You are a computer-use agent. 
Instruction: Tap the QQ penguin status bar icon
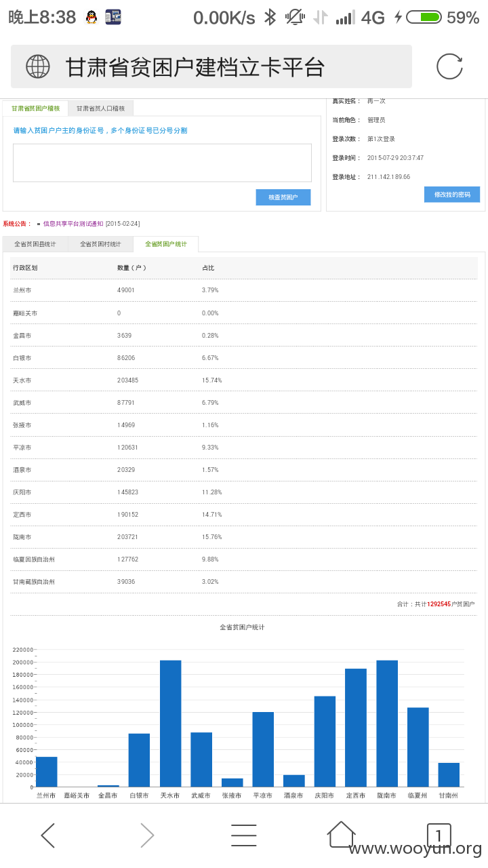[91, 18]
